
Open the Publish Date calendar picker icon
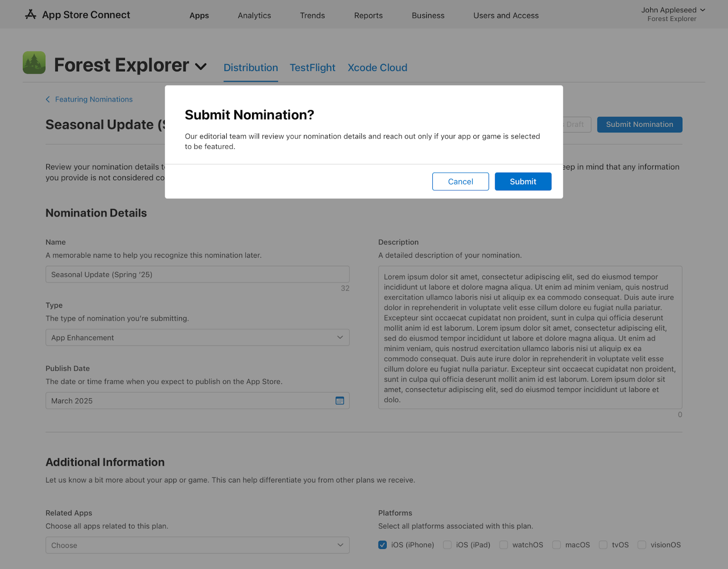(x=340, y=401)
